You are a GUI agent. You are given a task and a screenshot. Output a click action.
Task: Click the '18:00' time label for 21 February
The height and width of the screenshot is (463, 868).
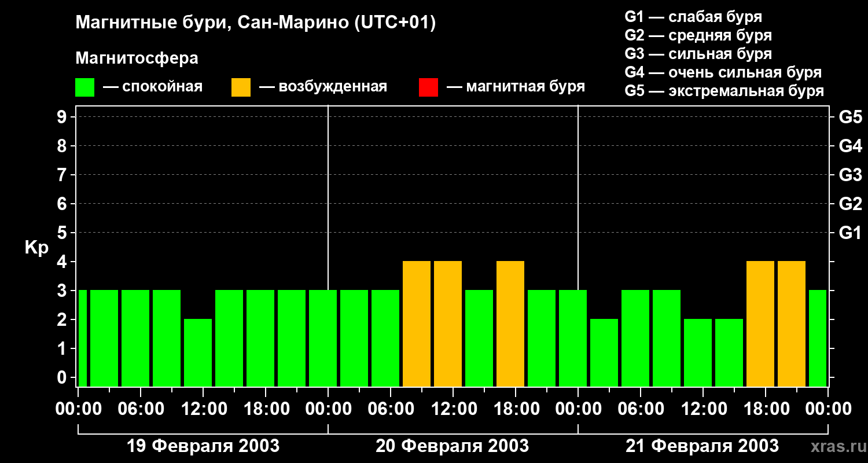click(x=766, y=409)
